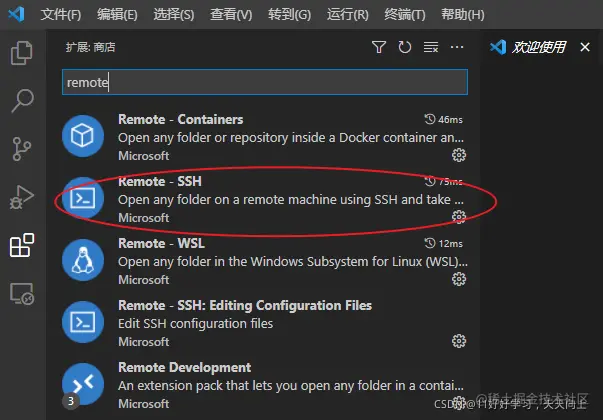This screenshot has width=603, height=420.
Task: Click the extension search box containing remote
Action: coord(265,82)
